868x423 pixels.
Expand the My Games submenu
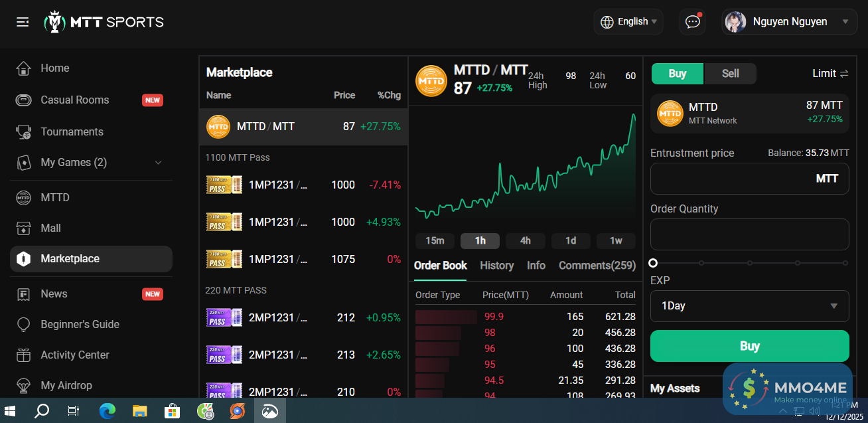158,163
